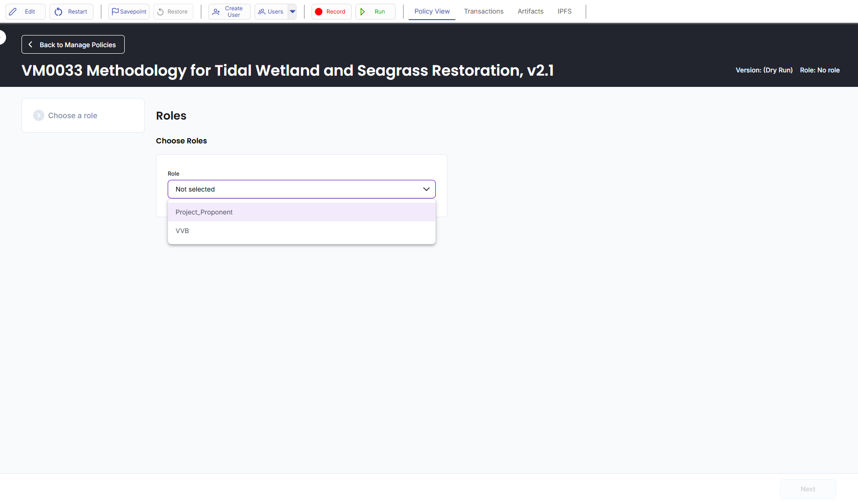The height and width of the screenshot is (504, 858).
Task: Click the Savepoint flag icon
Action: pos(115,12)
